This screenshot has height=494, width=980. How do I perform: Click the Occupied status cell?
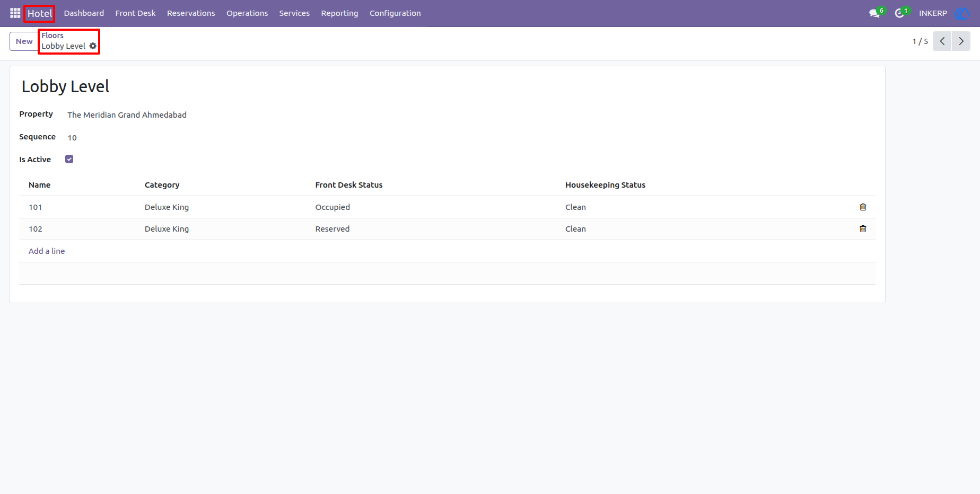(x=332, y=207)
